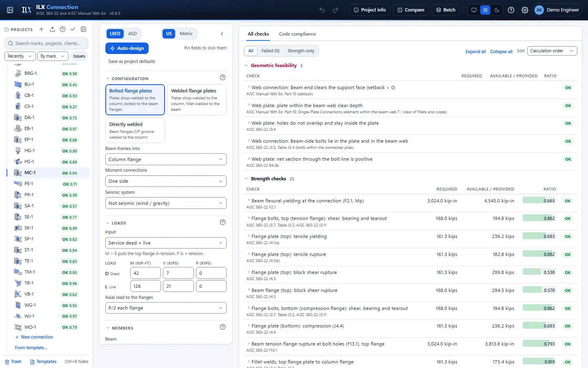Open WJ-1 connection icon in list
The width and height of the screenshot is (588, 368).
(18, 316)
